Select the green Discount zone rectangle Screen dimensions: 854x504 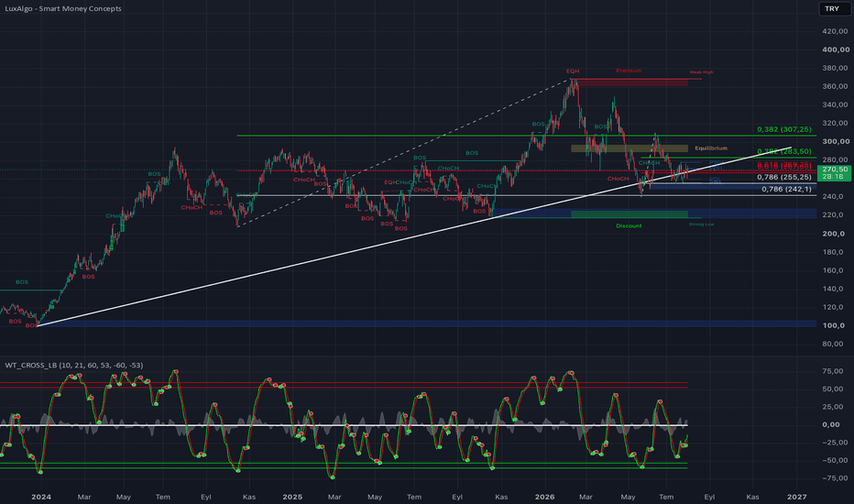(x=630, y=214)
